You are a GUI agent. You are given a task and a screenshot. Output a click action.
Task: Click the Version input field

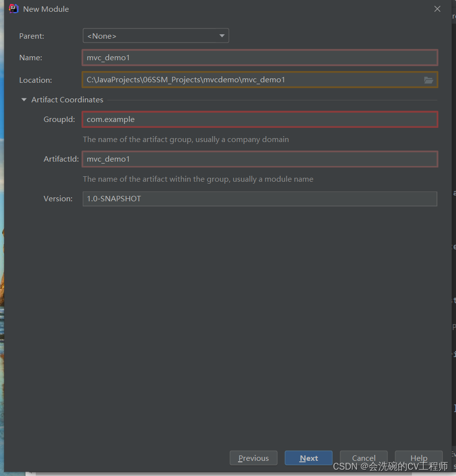click(x=260, y=199)
